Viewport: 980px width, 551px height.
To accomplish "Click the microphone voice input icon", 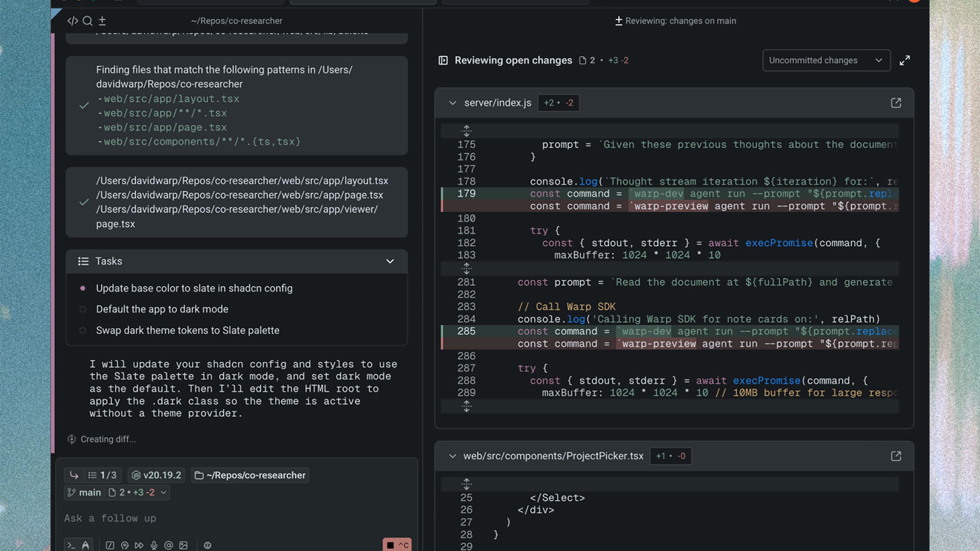I will coord(154,545).
